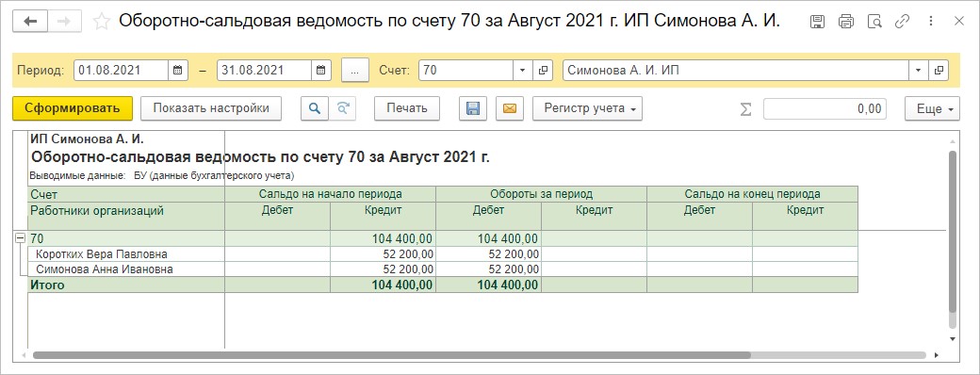Edit the period end date field

pos(265,71)
